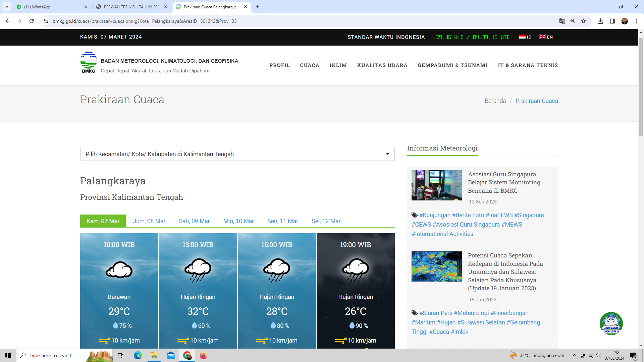Select the Kam, 07 Mar tab

pyautogui.click(x=103, y=221)
